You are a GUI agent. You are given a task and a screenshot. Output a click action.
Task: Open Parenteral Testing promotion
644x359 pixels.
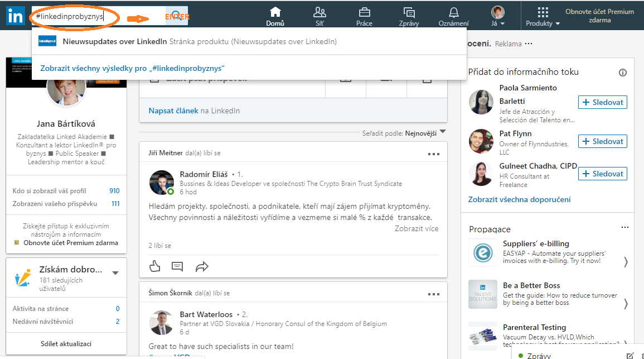coord(534,327)
